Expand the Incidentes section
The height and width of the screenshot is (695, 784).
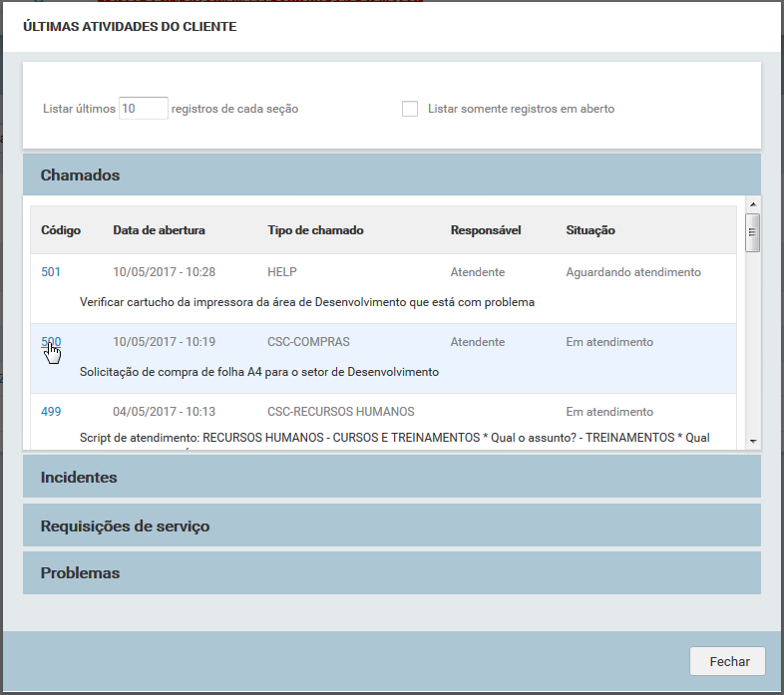point(391,477)
